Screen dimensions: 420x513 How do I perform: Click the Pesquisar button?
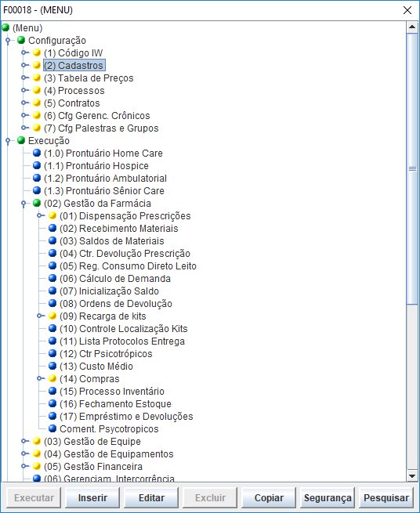386,497
